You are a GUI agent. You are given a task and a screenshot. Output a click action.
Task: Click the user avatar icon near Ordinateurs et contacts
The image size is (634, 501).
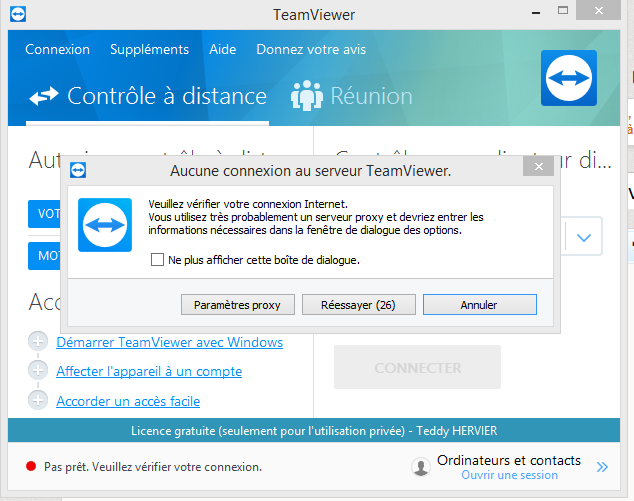(421, 467)
